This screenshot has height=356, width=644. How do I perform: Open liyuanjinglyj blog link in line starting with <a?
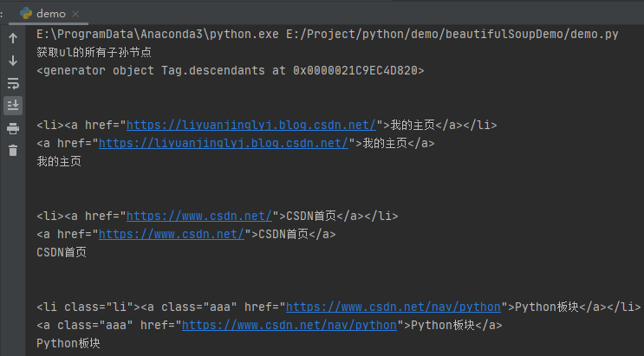click(x=224, y=143)
